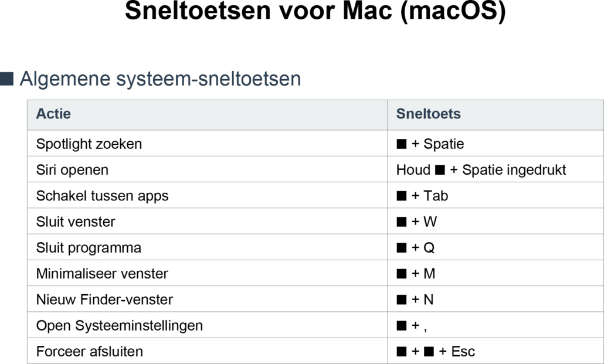
Task: Select the "Spotlight zoeken" table cell
Action: (89, 144)
